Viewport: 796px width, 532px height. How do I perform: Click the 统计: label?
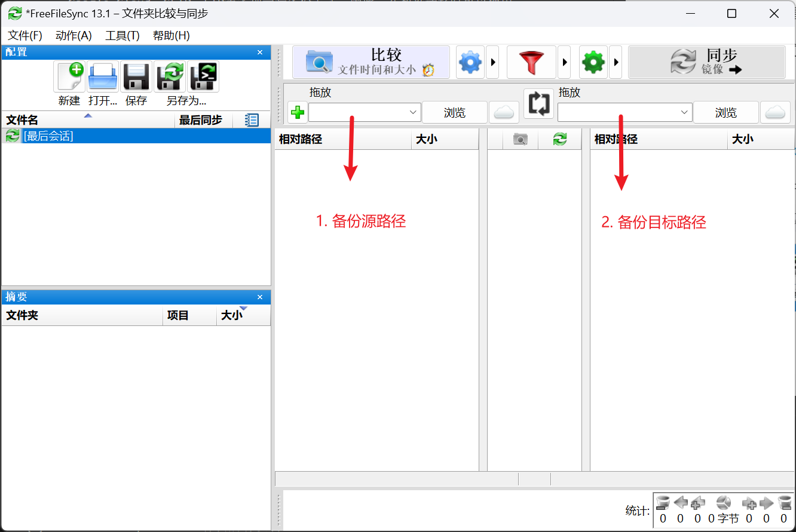(x=638, y=511)
